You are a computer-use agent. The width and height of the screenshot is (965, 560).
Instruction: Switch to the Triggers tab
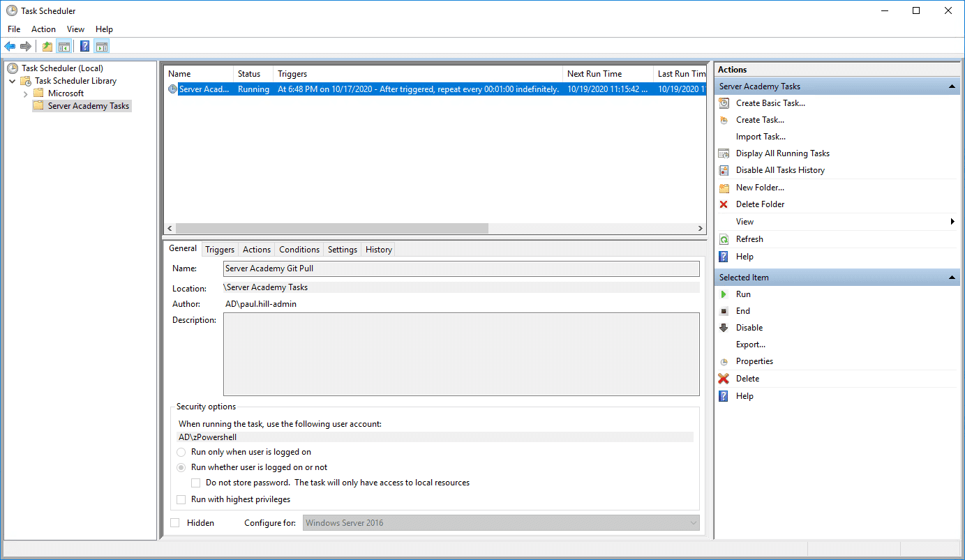click(x=220, y=250)
